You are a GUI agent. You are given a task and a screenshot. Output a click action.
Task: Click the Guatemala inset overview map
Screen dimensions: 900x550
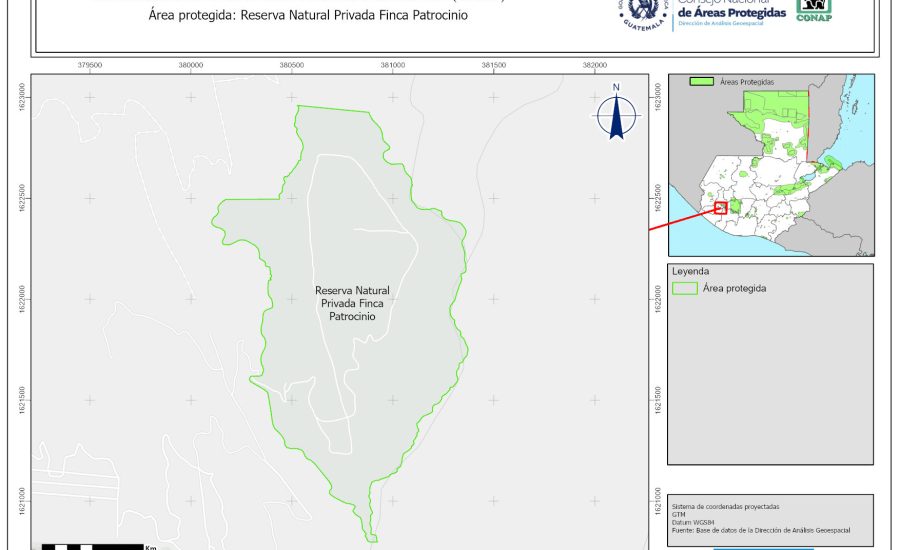click(770, 165)
